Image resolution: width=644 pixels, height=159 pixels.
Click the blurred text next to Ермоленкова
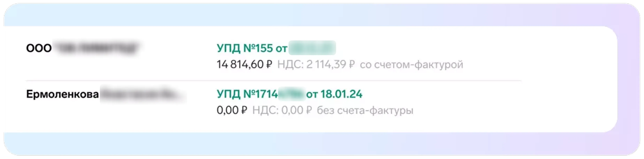pyautogui.click(x=143, y=94)
